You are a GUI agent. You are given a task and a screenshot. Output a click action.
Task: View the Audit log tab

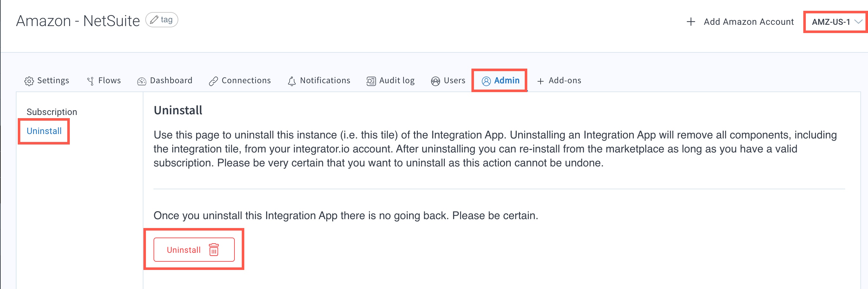point(391,81)
